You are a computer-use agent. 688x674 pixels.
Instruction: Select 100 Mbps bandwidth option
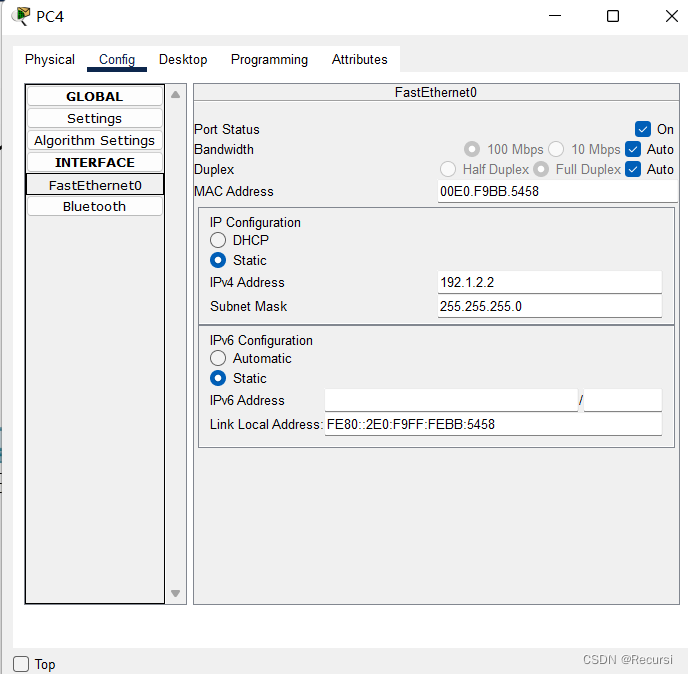(472, 149)
